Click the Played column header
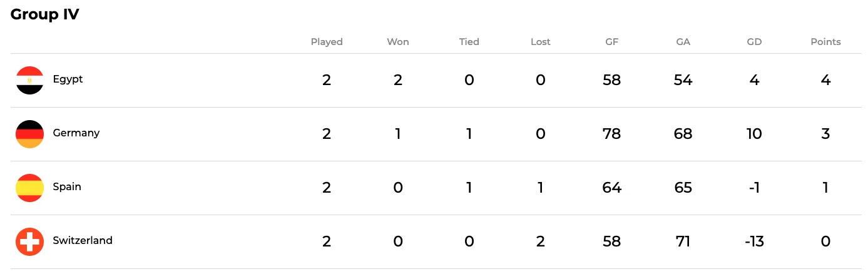 coord(327,42)
